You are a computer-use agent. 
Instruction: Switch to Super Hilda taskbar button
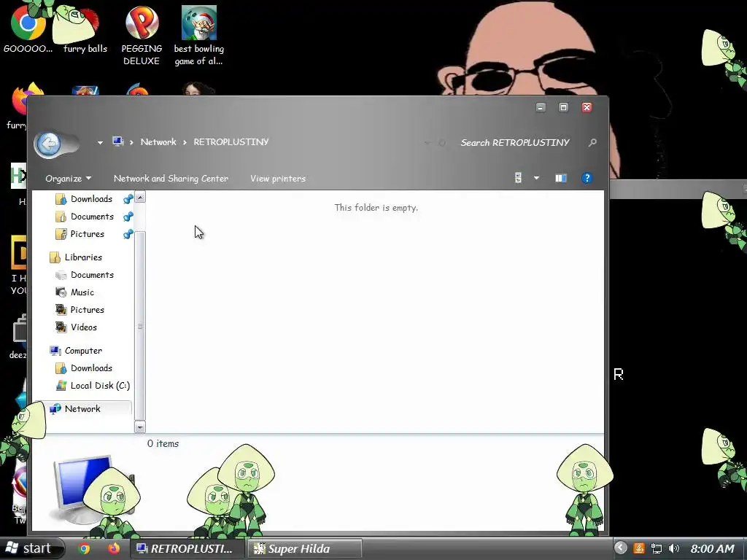click(x=304, y=548)
